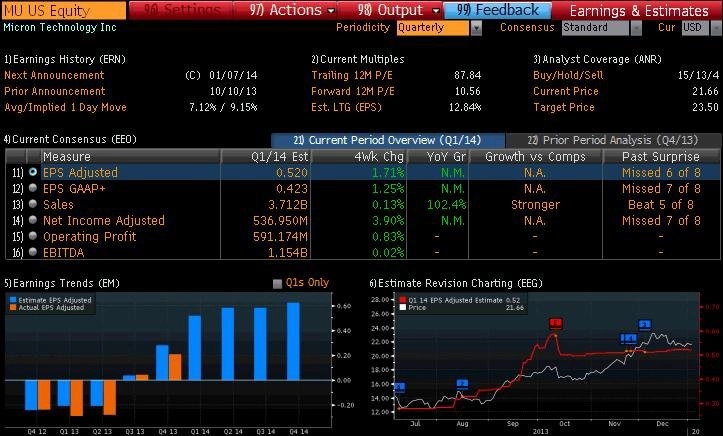Screen dimensions: 723x436
Task: Open the 96) Settings menu
Action: click(183, 10)
